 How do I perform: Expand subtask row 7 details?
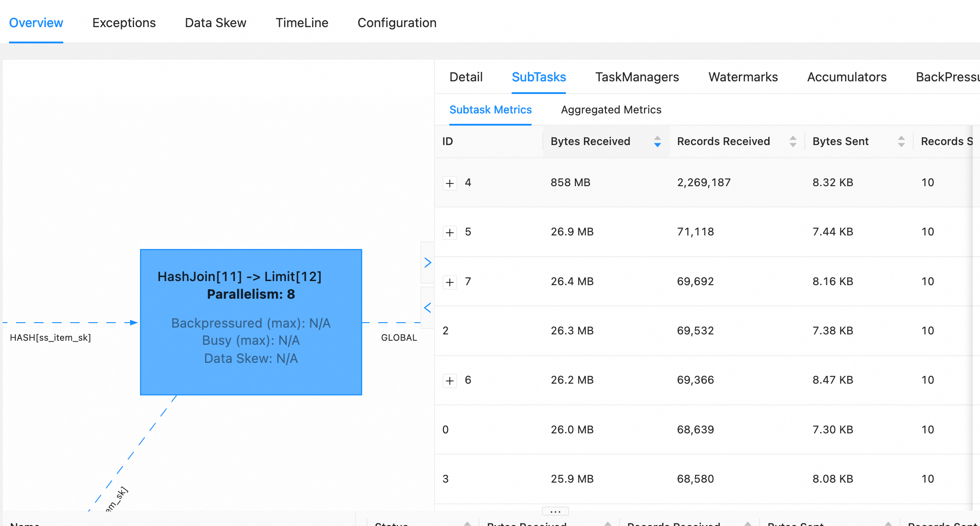coord(449,282)
